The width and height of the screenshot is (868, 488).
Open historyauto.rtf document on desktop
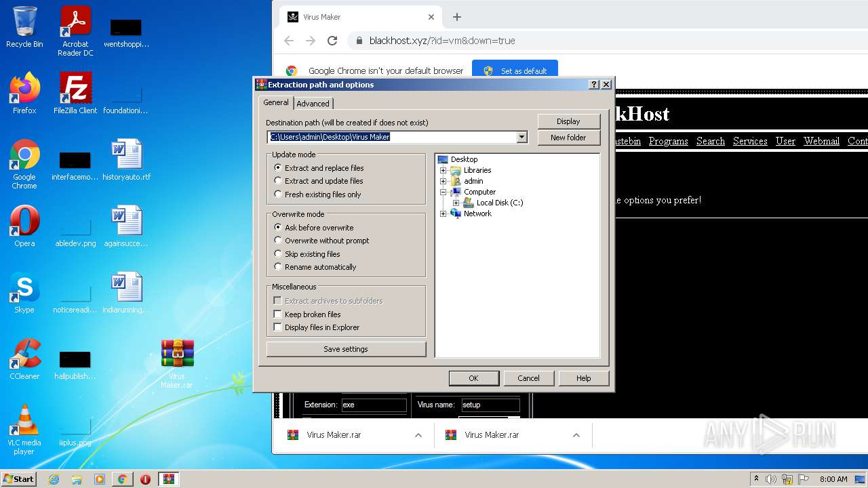click(127, 160)
